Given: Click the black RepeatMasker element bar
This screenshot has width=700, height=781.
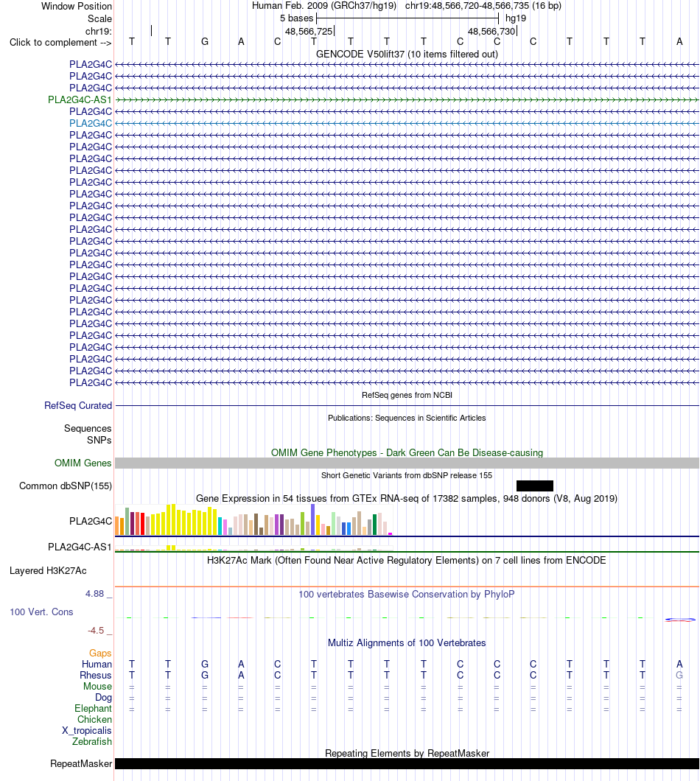Looking at the screenshot, I should pos(407,763).
